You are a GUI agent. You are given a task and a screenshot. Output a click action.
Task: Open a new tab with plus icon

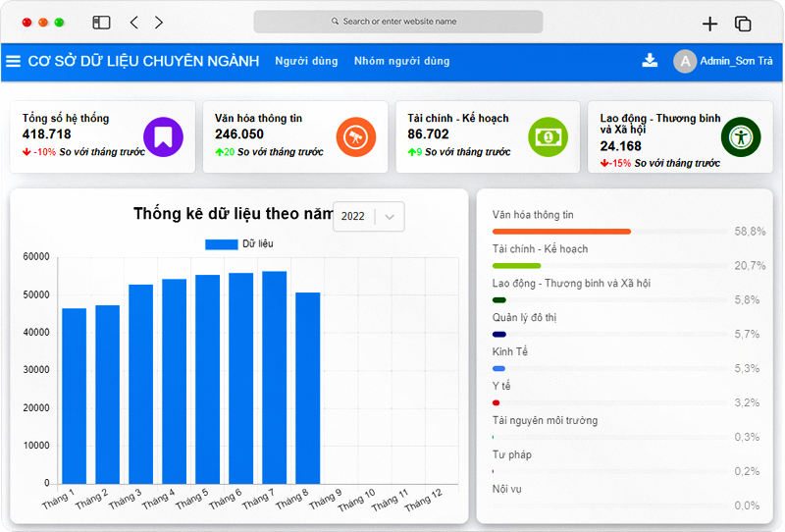[709, 24]
